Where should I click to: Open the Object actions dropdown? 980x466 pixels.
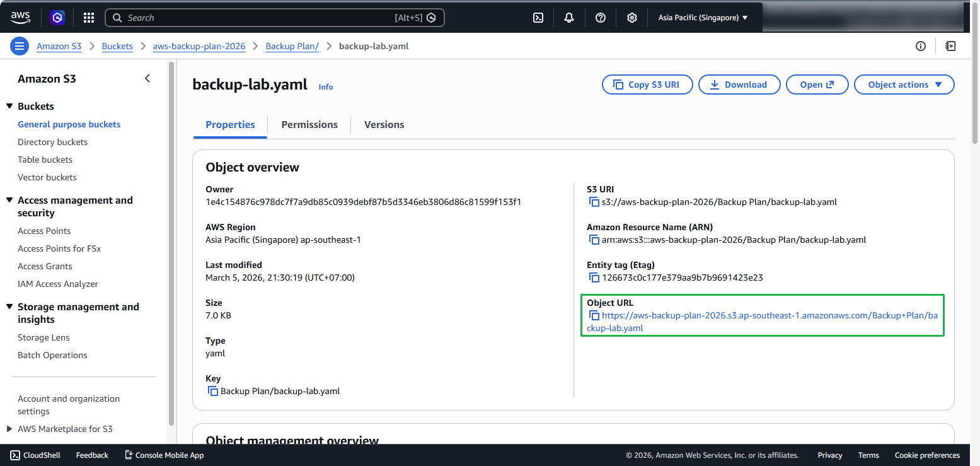904,84
